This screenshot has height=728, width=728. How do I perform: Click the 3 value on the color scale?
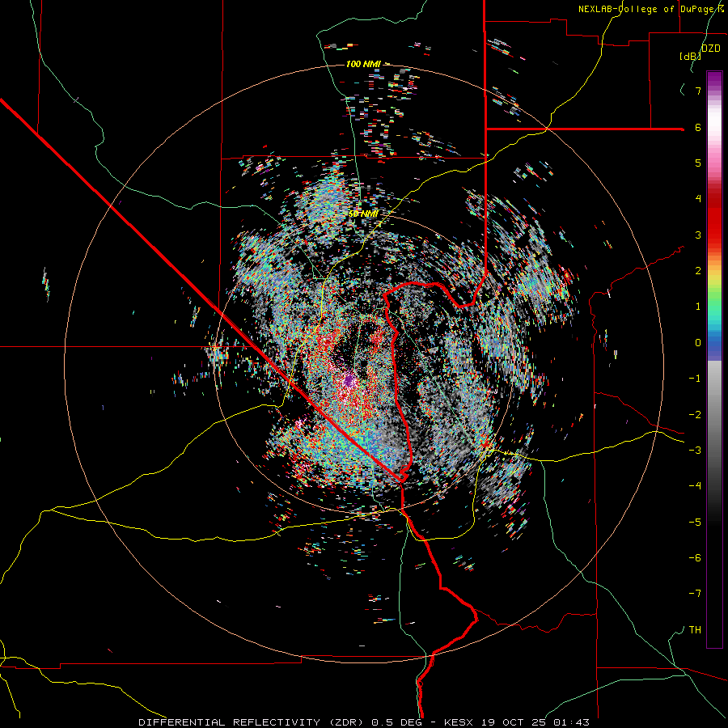[698, 235]
